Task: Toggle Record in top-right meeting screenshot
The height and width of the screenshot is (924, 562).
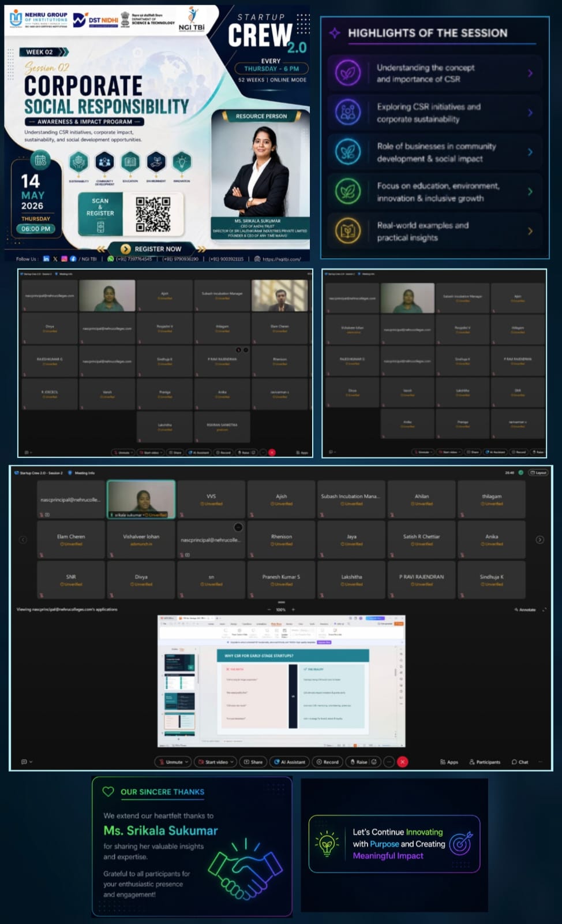Action: pyautogui.click(x=518, y=452)
